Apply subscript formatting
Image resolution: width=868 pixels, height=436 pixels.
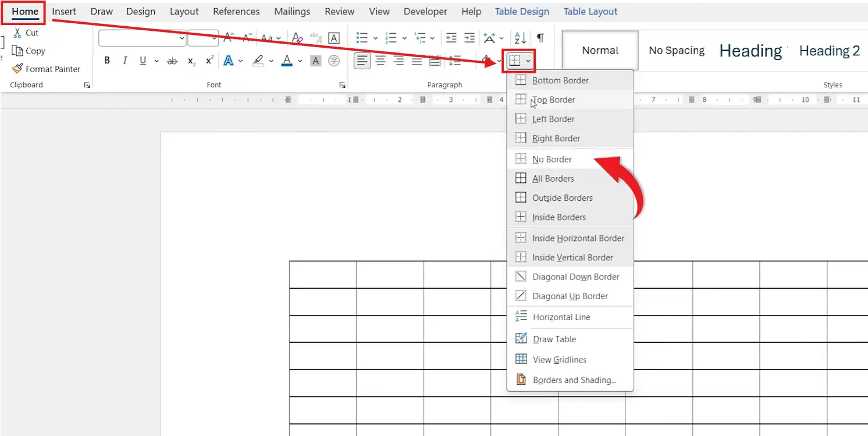point(191,61)
